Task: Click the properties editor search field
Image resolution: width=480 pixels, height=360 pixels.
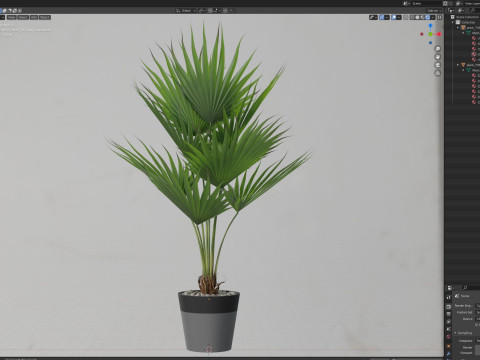Action: (x=471, y=287)
